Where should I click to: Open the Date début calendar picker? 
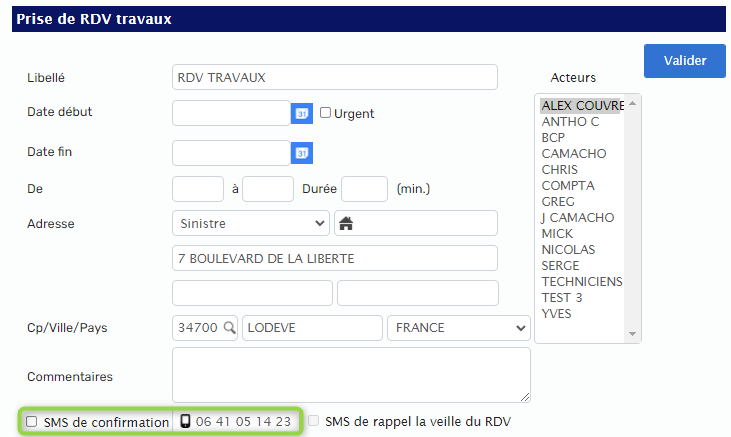(x=302, y=113)
